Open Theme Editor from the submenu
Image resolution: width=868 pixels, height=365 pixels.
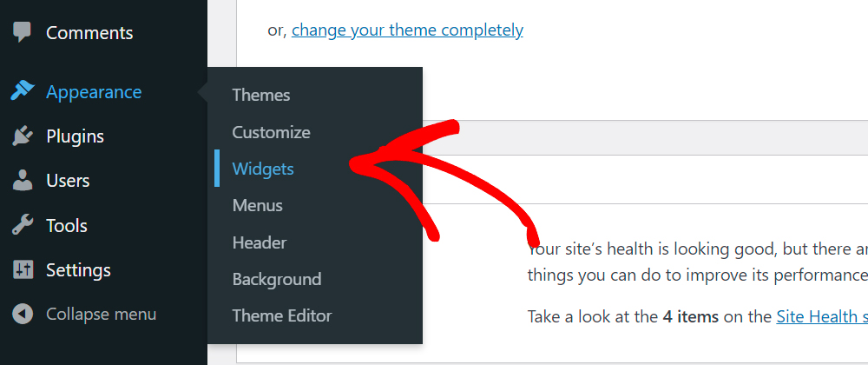point(282,315)
